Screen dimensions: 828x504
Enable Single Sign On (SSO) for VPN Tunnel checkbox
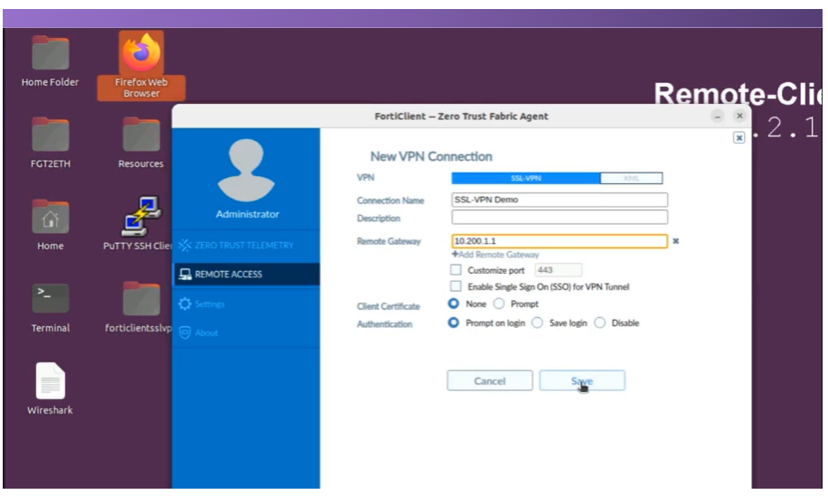click(456, 286)
